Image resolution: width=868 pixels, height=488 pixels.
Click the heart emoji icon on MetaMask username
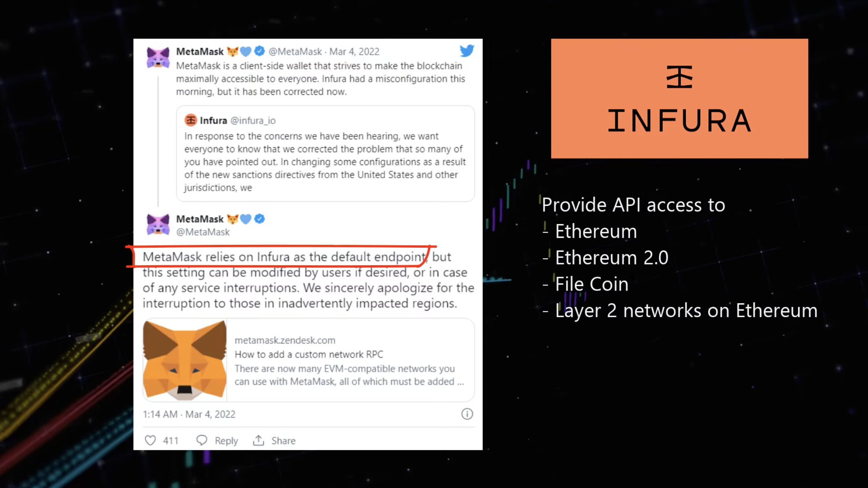click(x=246, y=51)
